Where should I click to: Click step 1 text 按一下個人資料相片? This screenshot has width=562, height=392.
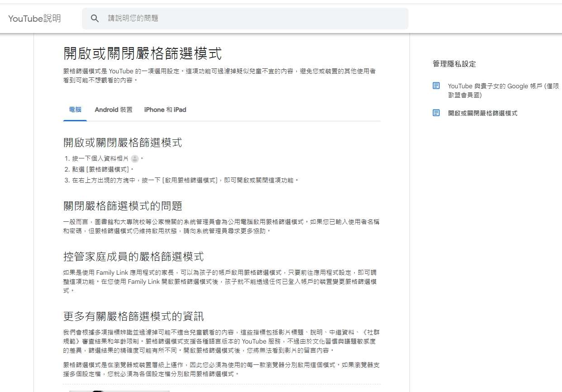tap(100, 158)
